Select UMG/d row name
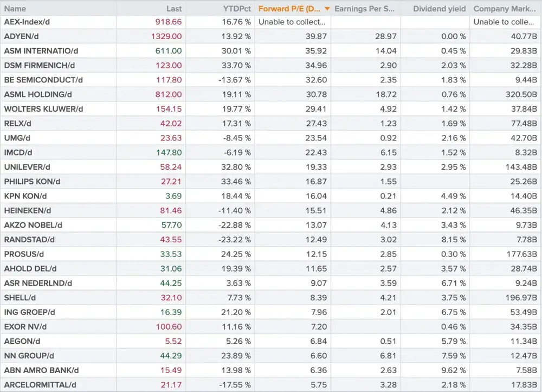Screen dimensions: 542x392 tap(17, 138)
